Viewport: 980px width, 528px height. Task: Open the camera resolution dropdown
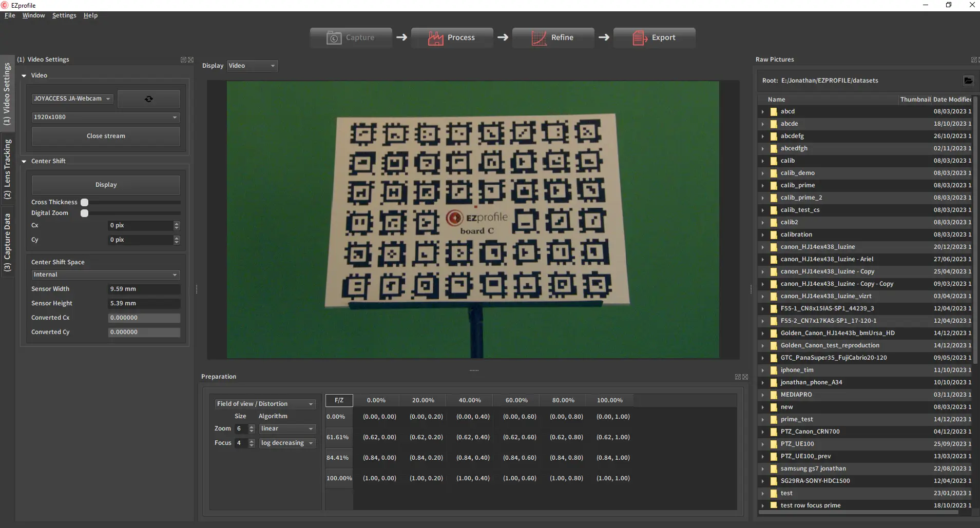pos(105,118)
